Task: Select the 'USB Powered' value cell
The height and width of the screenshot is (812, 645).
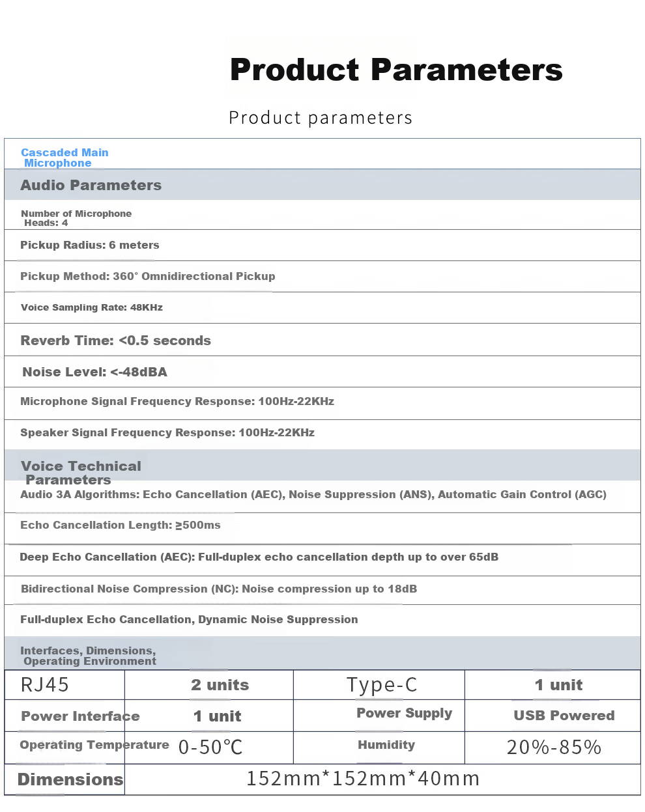Action: pos(552,716)
